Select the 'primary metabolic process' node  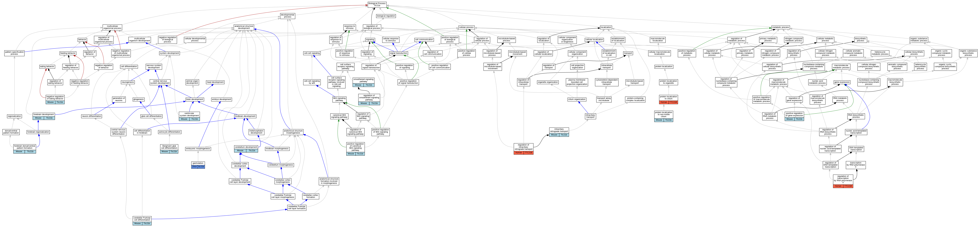pos(768,40)
